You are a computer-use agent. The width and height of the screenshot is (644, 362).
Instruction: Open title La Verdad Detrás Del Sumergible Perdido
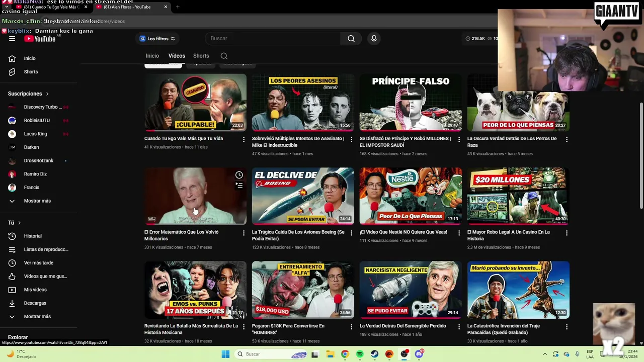pos(403,326)
